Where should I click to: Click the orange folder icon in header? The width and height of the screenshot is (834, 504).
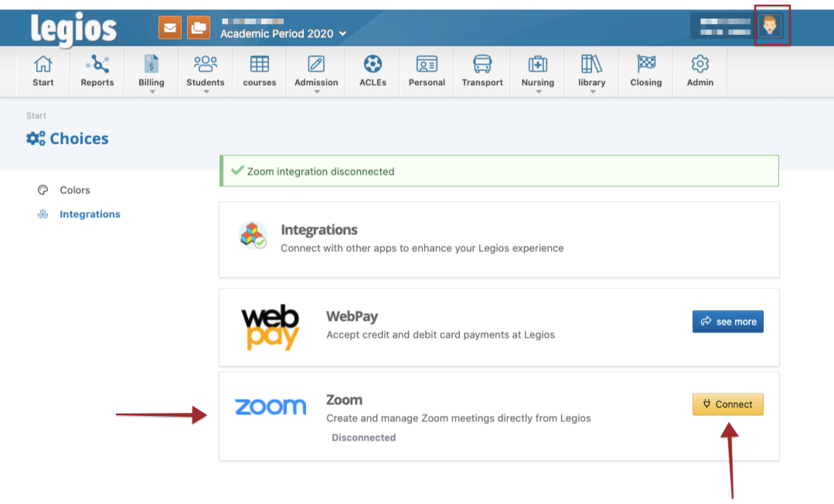coord(199,28)
